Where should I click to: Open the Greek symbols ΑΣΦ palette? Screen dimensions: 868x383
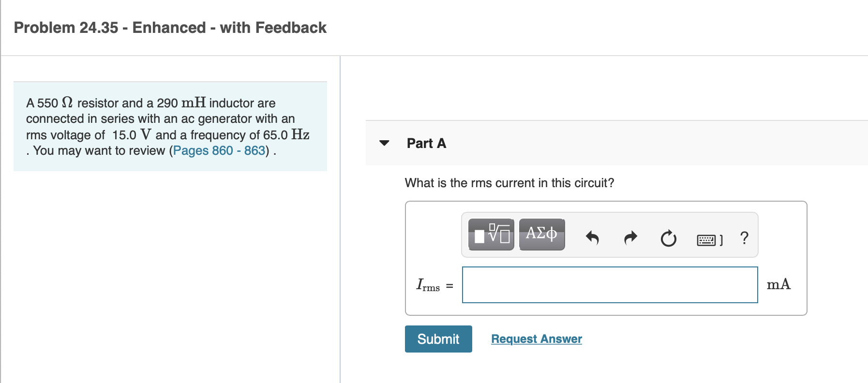(541, 235)
